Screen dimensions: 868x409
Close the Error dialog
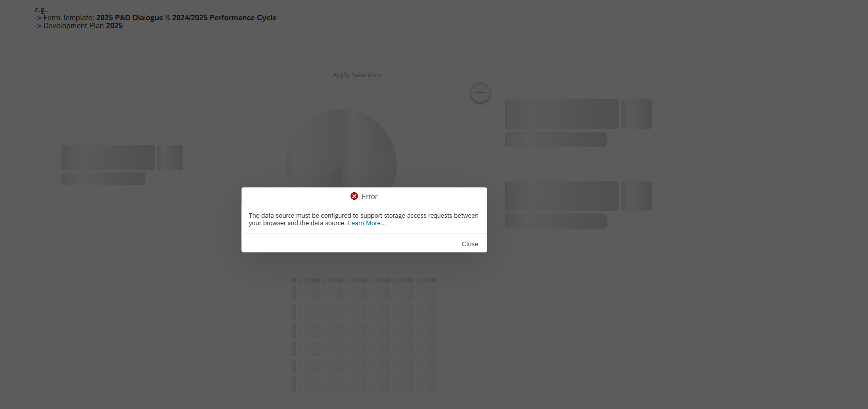coord(470,244)
